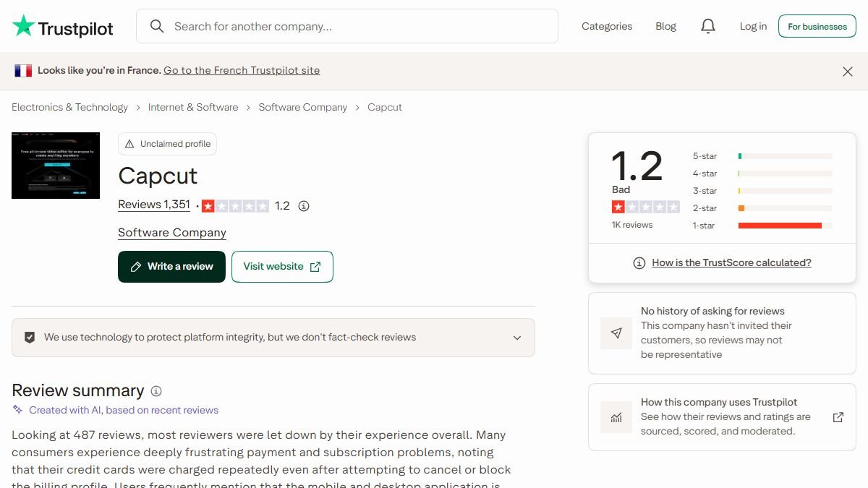Click the search magnifier icon
This screenshot has height=488, width=868.
[x=156, y=27]
